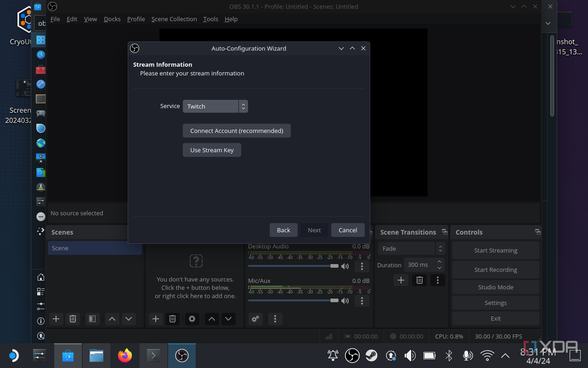Viewport: 588px width, 368px height.
Task: Go Back in the wizard
Action: (283, 230)
